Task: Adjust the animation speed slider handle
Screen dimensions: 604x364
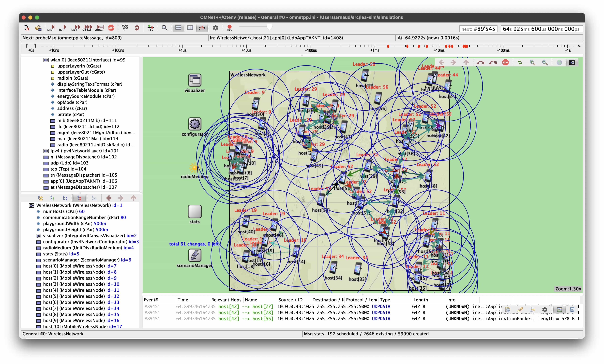Action: tap(269, 27)
